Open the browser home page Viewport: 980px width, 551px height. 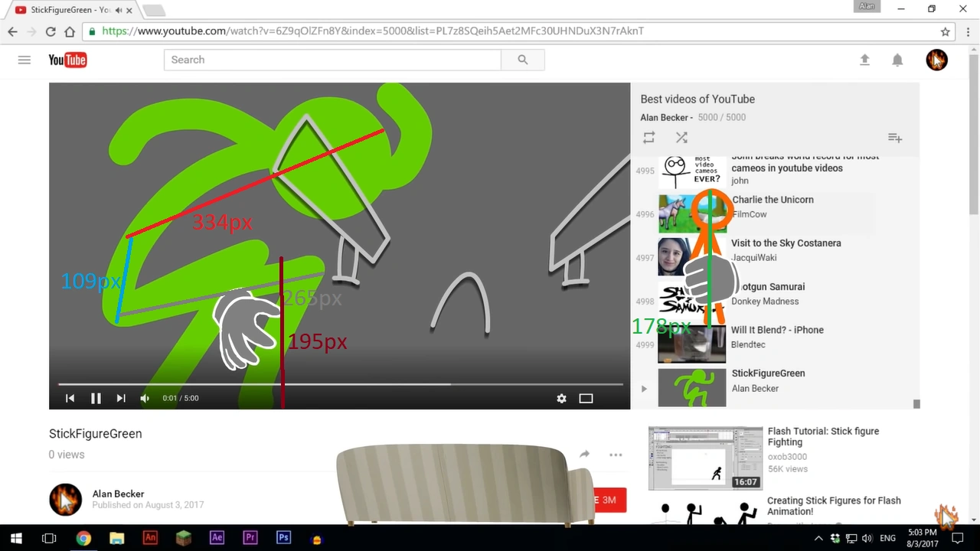[70, 31]
